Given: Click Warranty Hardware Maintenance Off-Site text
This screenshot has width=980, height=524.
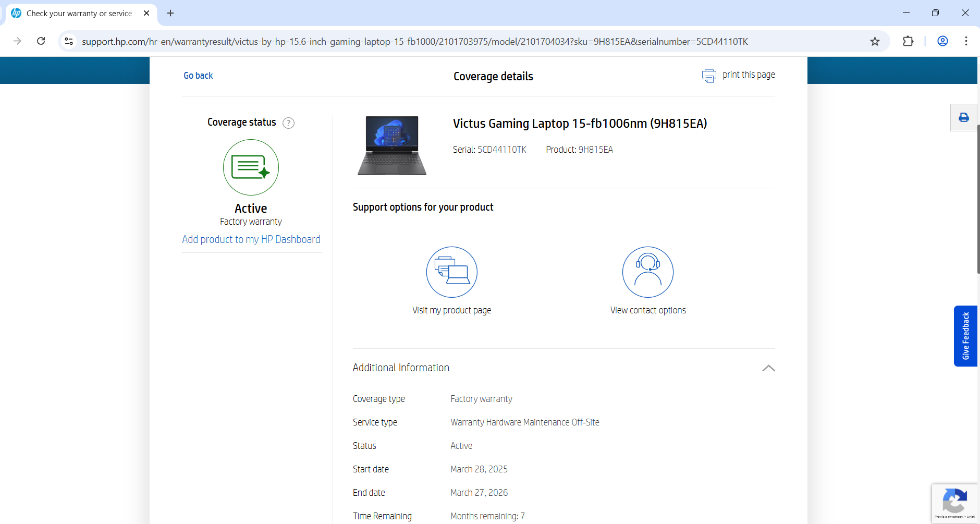Looking at the screenshot, I should click(x=525, y=422).
